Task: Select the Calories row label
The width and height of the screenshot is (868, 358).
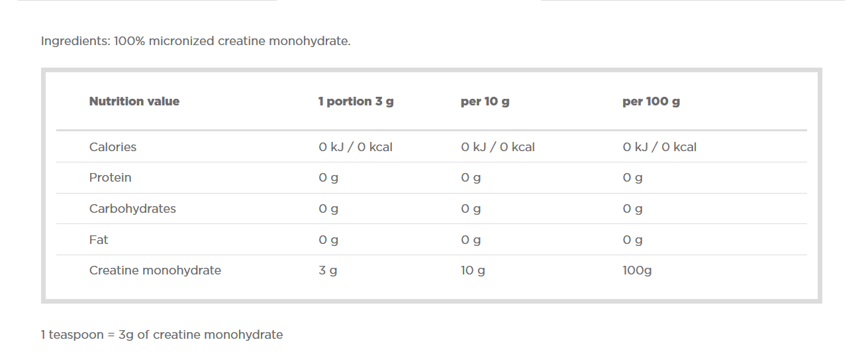Action: pyautogui.click(x=113, y=147)
